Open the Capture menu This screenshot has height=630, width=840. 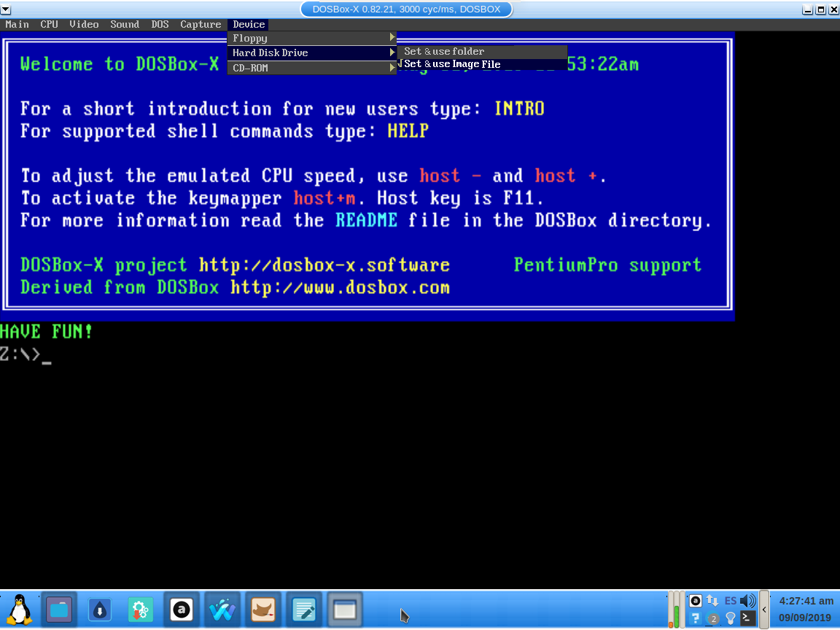201,24
